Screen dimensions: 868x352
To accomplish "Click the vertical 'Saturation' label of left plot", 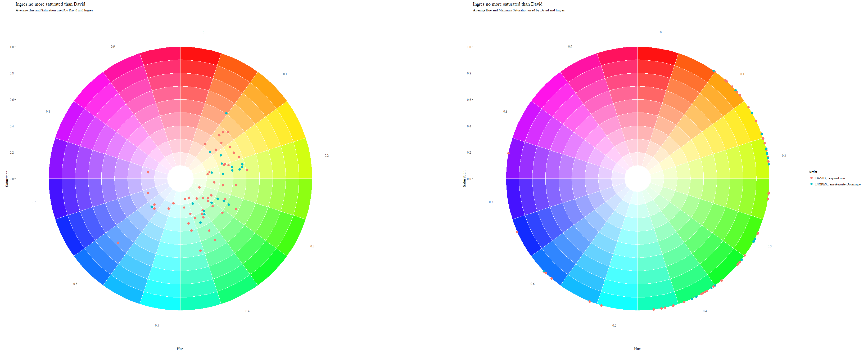I will [7, 179].
